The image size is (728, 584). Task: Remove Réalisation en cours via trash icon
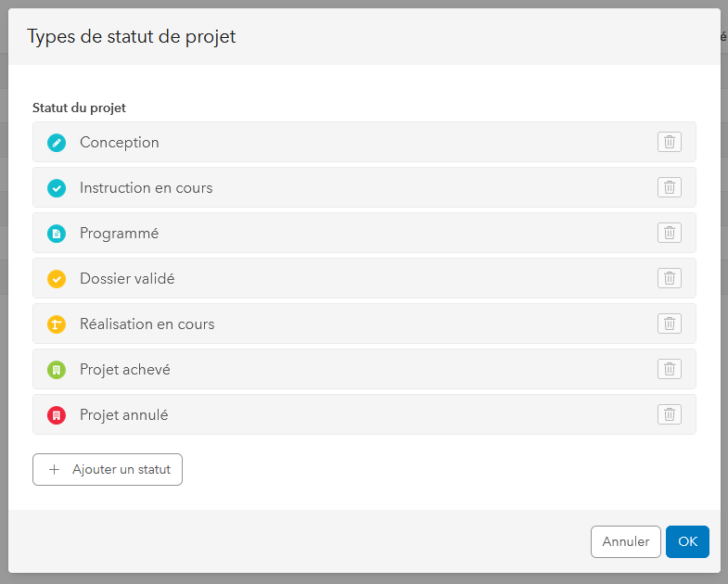pos(669,324)
